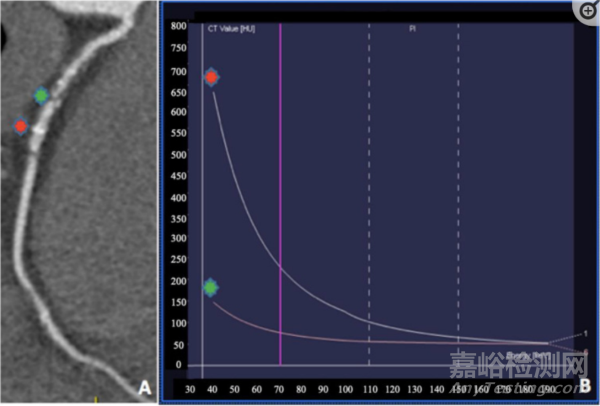Select the green marker on the graph curve
Image resolution: width=600 pixels, height=406 pixels.
point(211,287)
